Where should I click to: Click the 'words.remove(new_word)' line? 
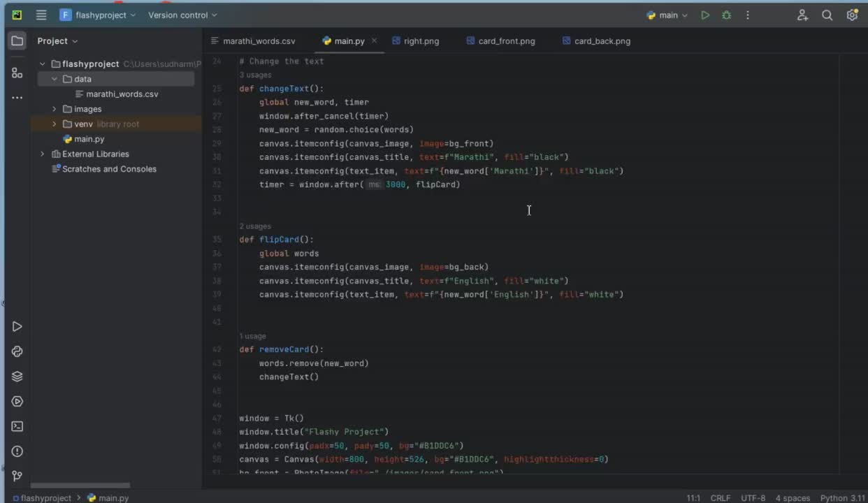point(314,363)
